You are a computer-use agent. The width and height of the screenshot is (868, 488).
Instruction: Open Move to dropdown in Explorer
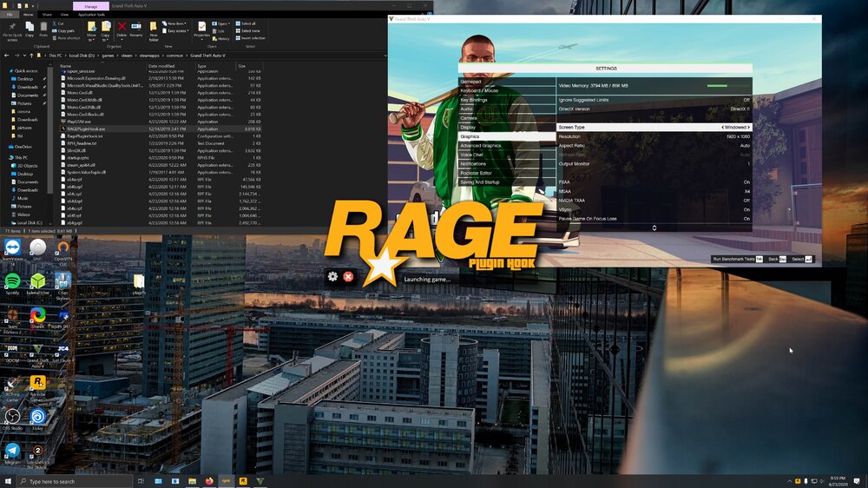coord(91,31)
